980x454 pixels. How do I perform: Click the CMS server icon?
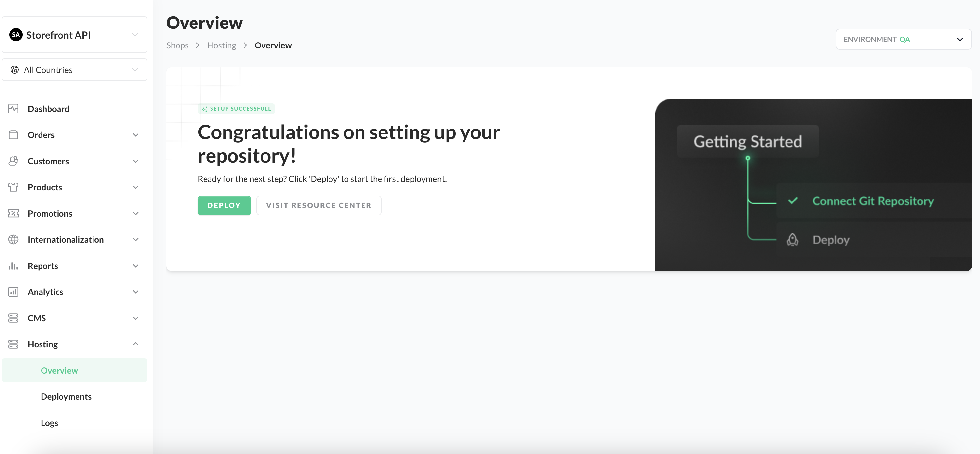tap(13, 318)
